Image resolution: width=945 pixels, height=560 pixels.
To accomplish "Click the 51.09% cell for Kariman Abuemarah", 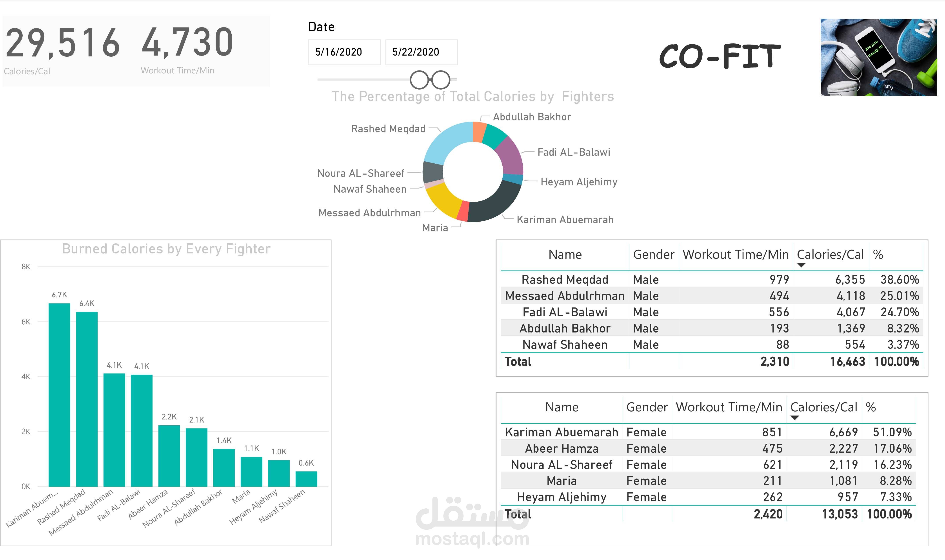I will [892, 432].
